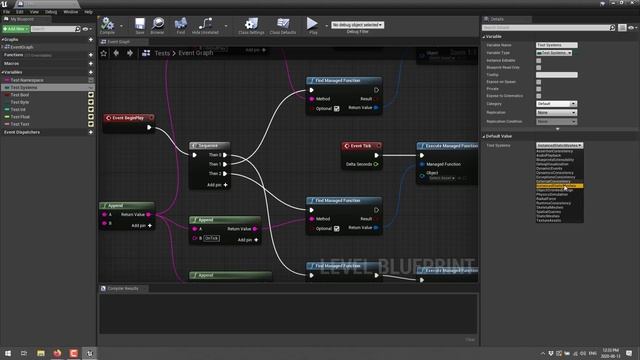640x360 pixels.
Task: Click the green Add New button
Action: tap(16, 29)
